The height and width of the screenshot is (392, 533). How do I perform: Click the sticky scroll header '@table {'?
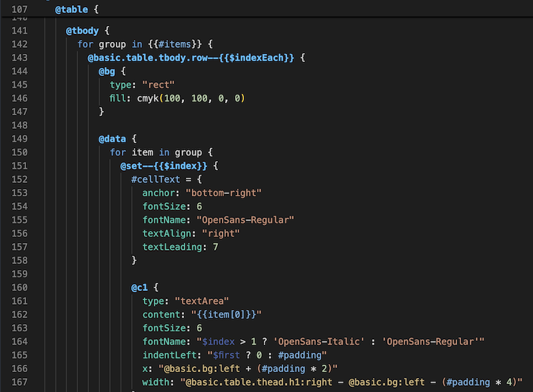click(x=77, y=9)
